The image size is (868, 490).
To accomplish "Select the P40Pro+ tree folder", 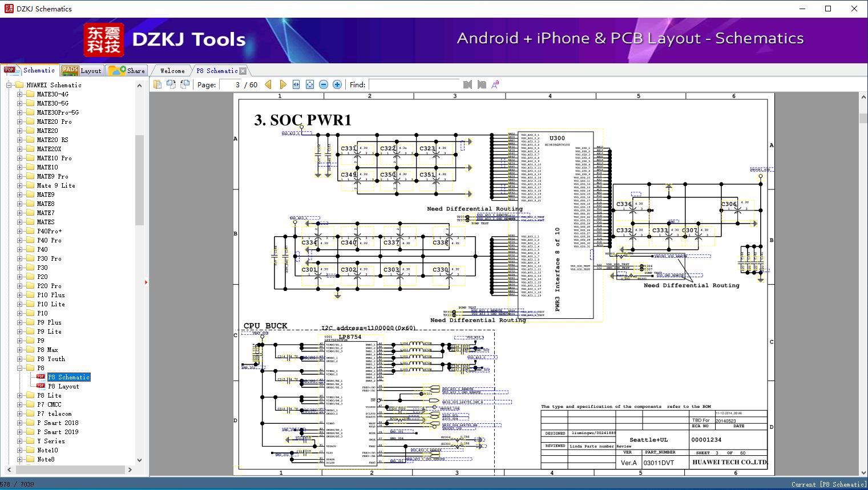I will click(50, 231).
